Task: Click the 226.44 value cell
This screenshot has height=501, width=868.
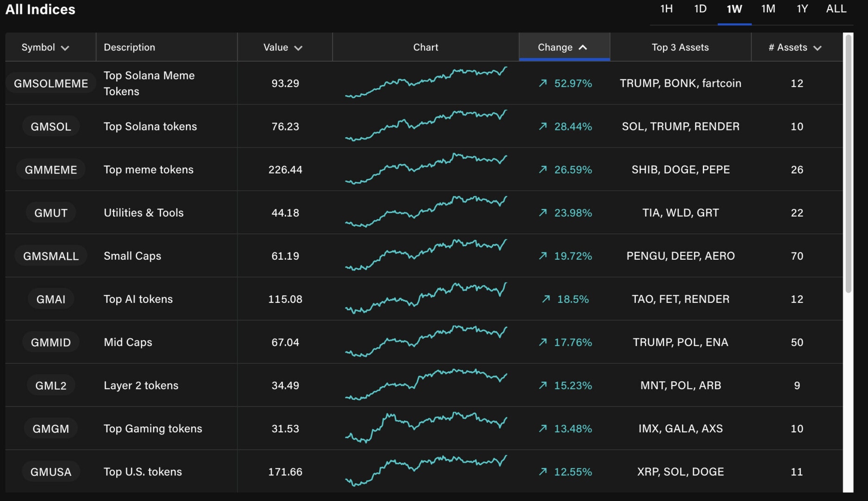Action: [x=285, y=170]
